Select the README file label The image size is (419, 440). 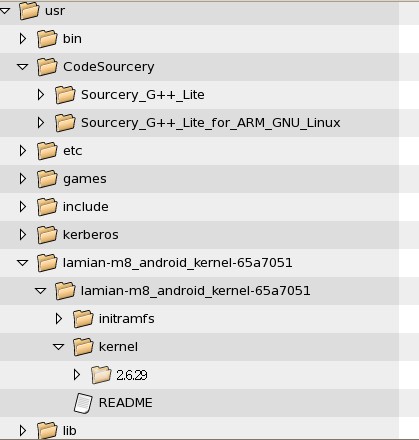pyautogui.click(x=126, y=403)
